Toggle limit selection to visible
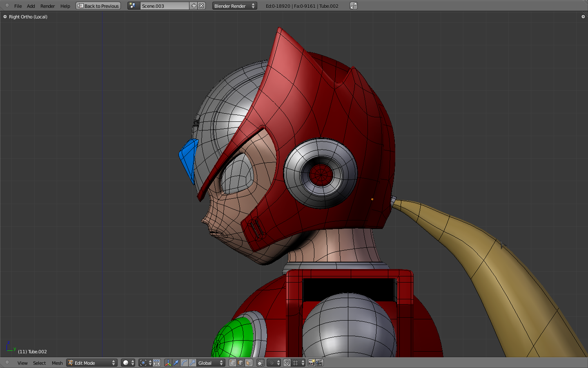The image size is (588, 368). tap(260, 363)
